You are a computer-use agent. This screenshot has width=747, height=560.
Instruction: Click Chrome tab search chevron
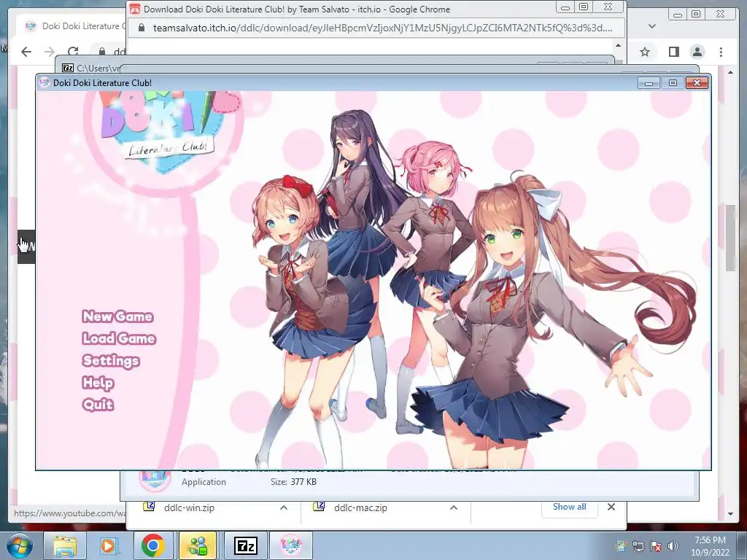[652, 26]
